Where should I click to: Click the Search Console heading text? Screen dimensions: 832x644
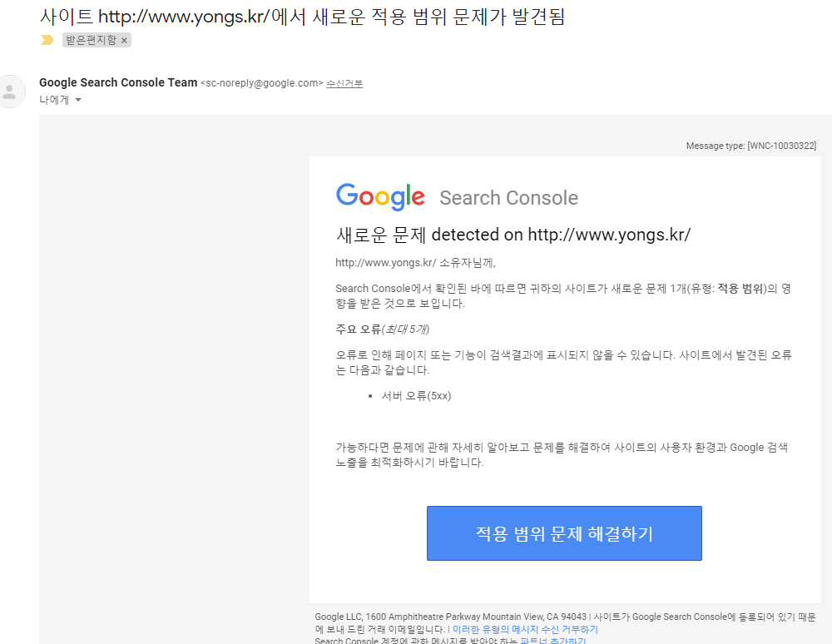point(508,197)
